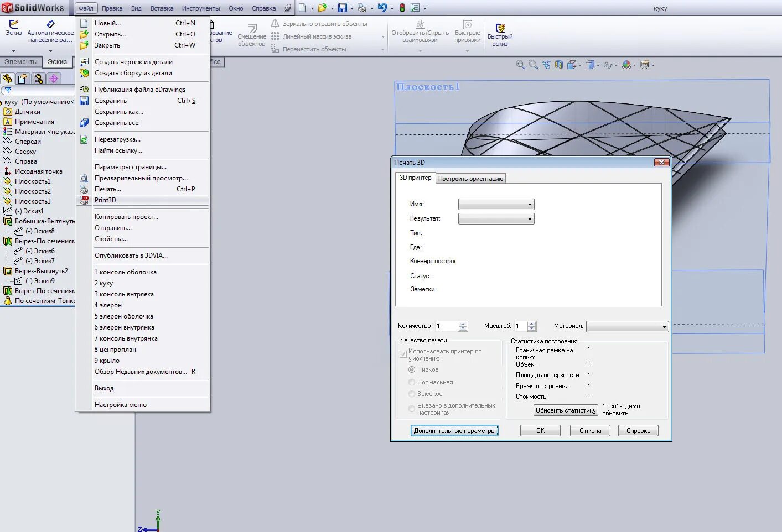Viewport: 782px width, 532px height.
Task: Click the Display Style box icon
Action: point(590,65)
